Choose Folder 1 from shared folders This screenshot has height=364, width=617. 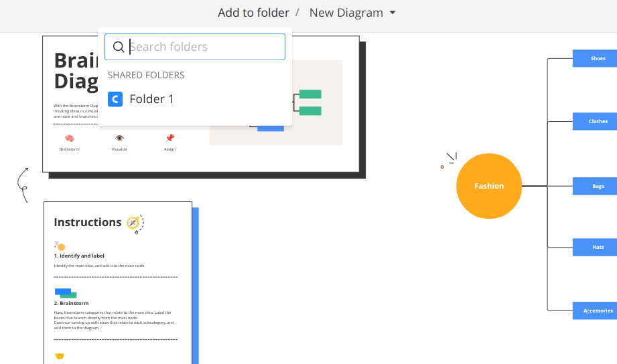[x=151, y=99]
